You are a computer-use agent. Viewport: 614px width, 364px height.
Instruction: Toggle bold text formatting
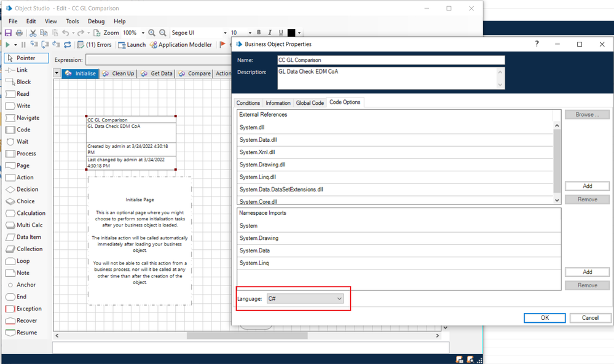[x=259, y=33]
